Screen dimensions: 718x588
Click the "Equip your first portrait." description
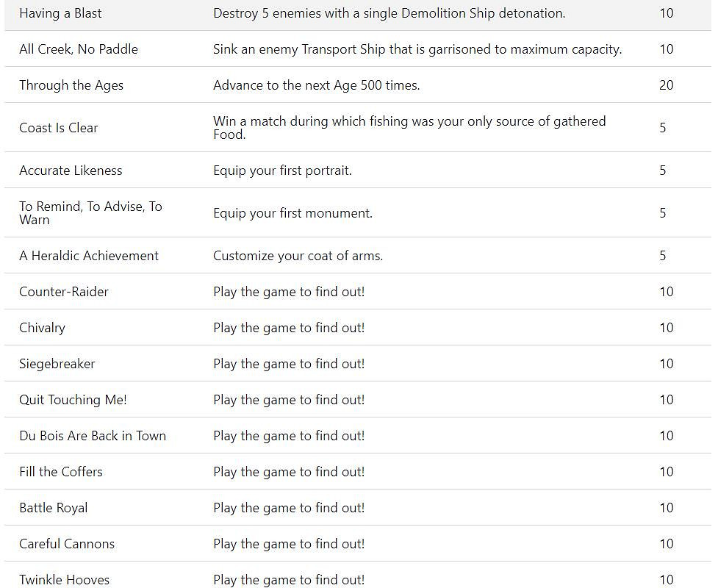pos(282,171)
